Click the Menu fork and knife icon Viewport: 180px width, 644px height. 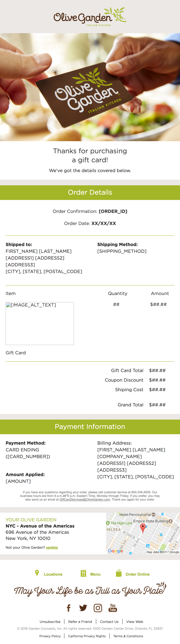[83, 573]
